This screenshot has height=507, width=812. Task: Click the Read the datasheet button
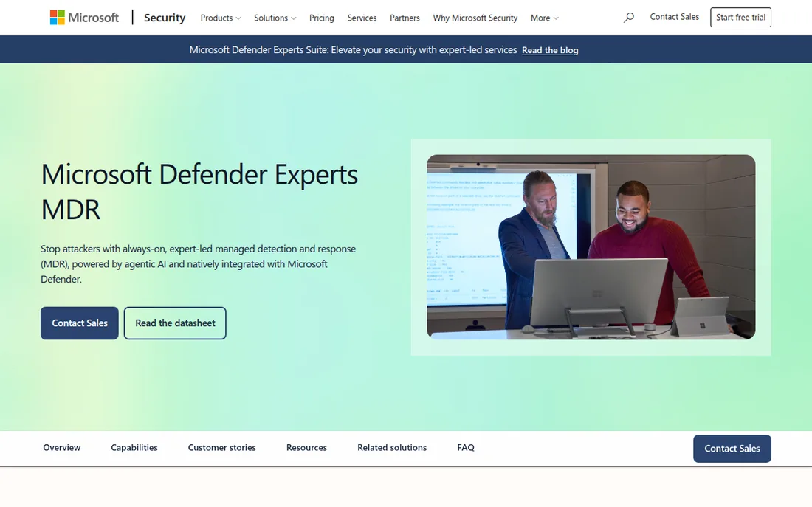175,323
